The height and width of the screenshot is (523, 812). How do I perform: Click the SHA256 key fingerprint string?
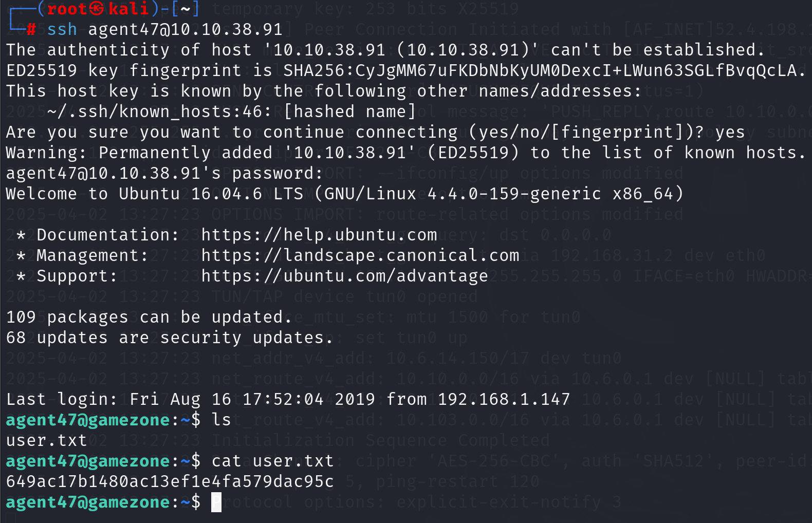tap(544, 70)
